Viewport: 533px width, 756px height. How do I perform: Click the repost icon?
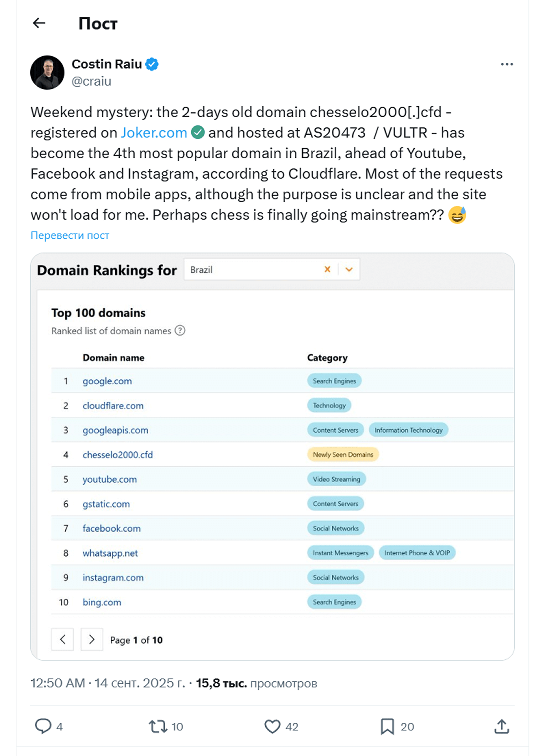pos(158,726)
